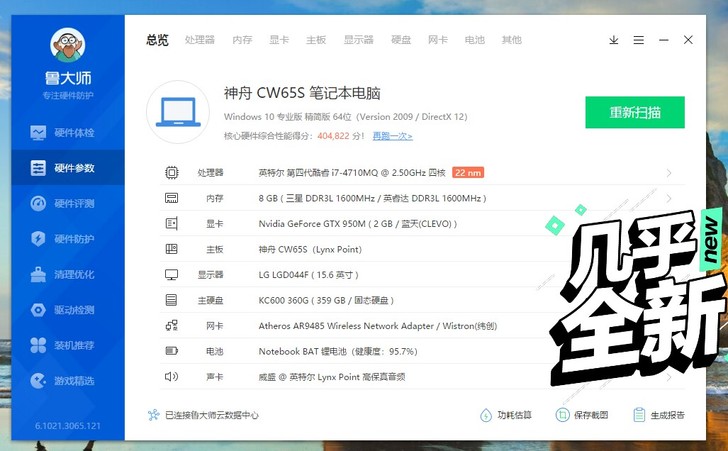The image size is (728, 451).
Task: Click Atheros AR9485 network adapter text
Action: coord(377,326)
